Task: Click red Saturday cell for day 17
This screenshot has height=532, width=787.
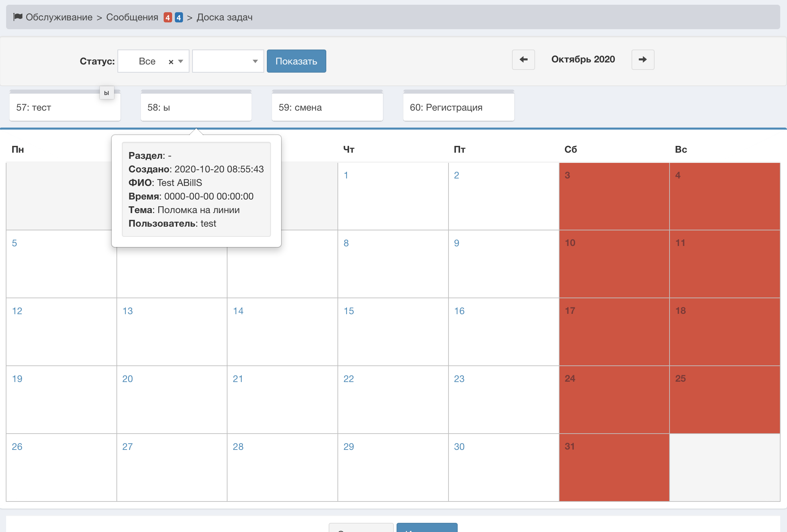Action: pyautogui.click(x=614, y=331)
